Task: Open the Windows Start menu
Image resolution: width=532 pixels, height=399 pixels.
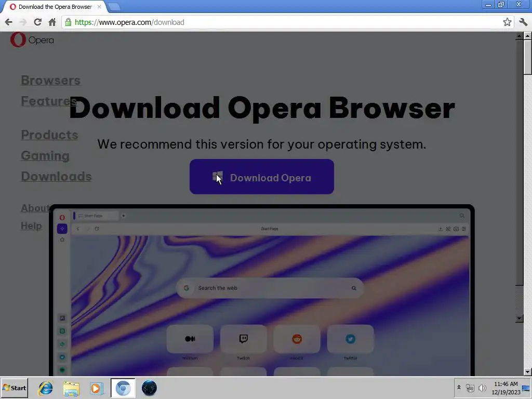Action: (14, 388)
